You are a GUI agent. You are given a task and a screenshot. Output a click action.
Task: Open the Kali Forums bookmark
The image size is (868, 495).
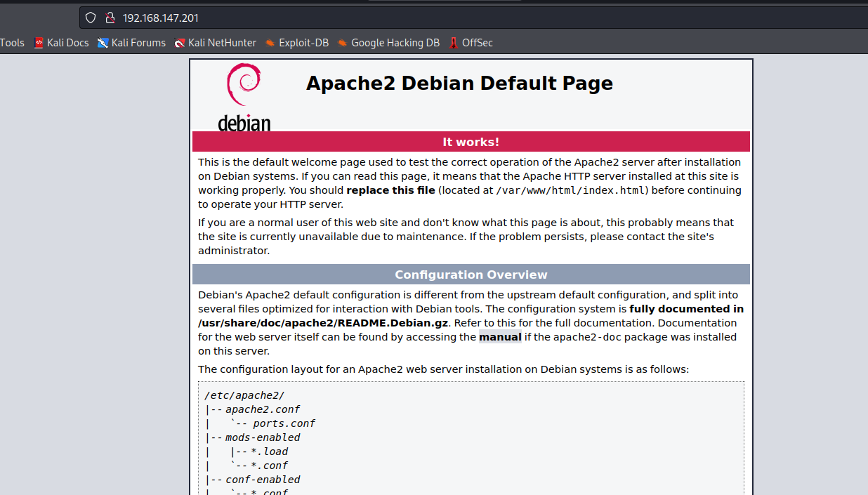coord(132,43)
